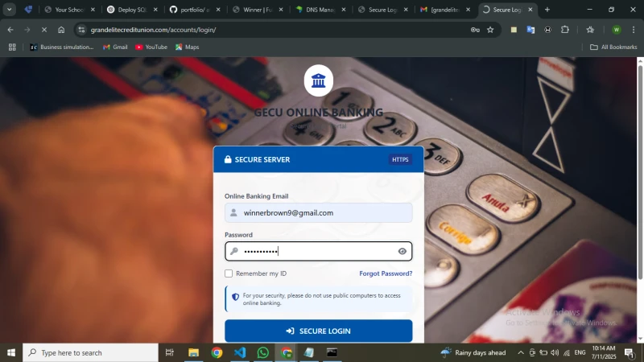This screenshot has height=362, width=644.
Task: Open a new browser tab
Action: click(547, 10)
